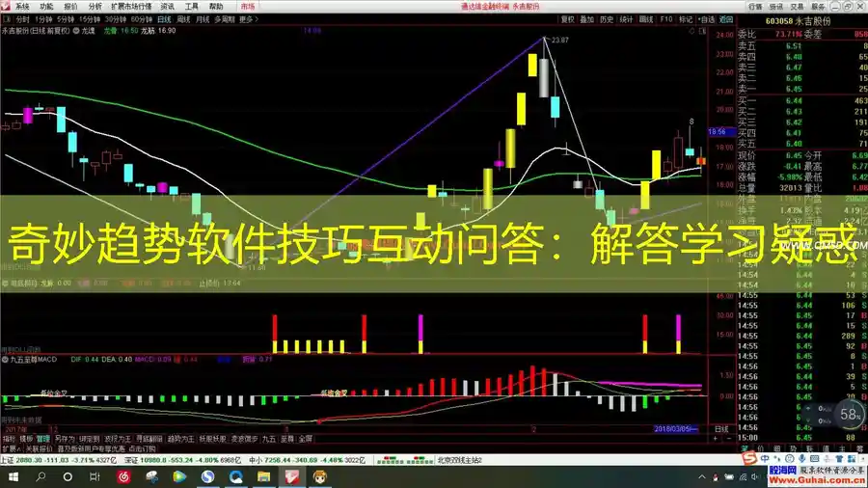This screenshot has width=868, height=488.
Task: Click the 叠加 overlay button
Action: [586, 19]
